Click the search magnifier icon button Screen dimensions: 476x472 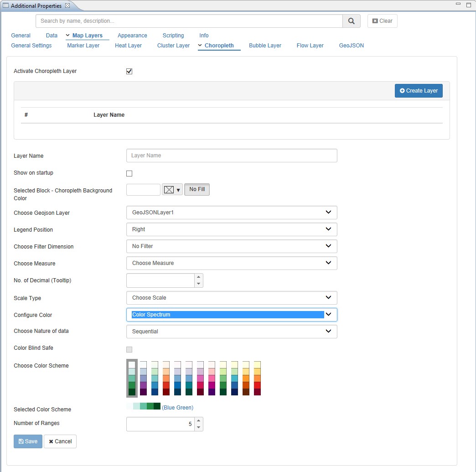[x=351, y=21]
